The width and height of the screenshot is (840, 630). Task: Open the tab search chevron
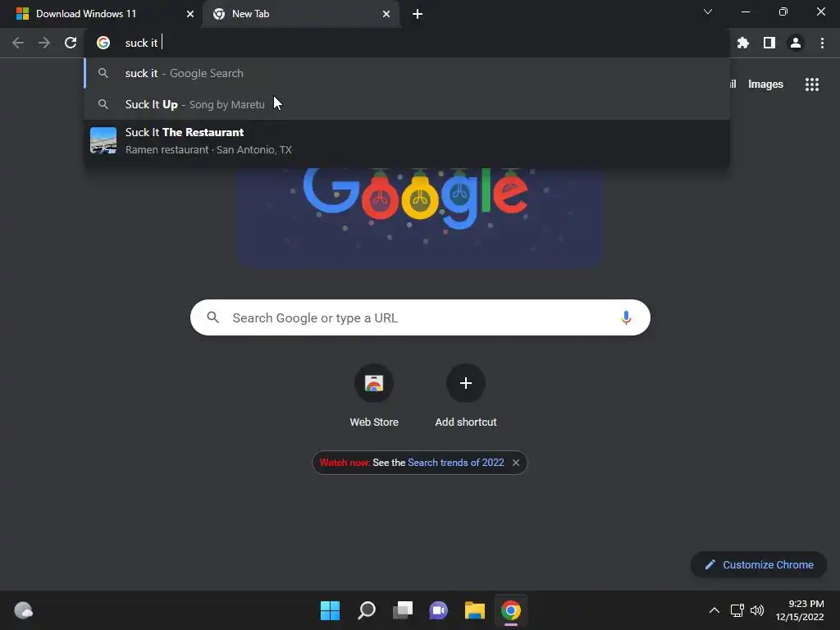pyautogui.click(x=708, y=11)
